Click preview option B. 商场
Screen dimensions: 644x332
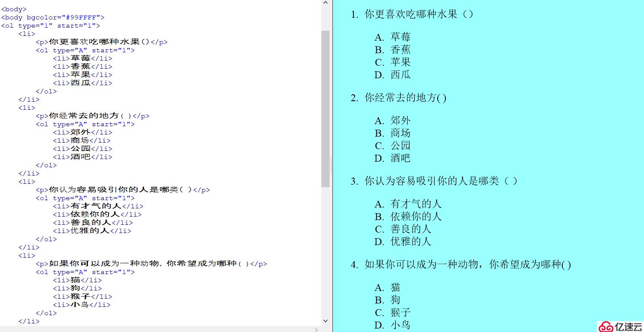tap(392, 133)
